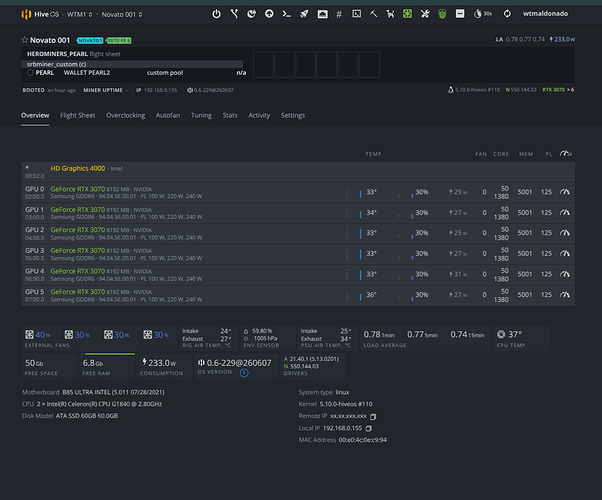Image resolution: width=602 pixels, height=500 pixels.
Task: Click the green 3070 FE 6 tag
Action: (x=119, y=40)
